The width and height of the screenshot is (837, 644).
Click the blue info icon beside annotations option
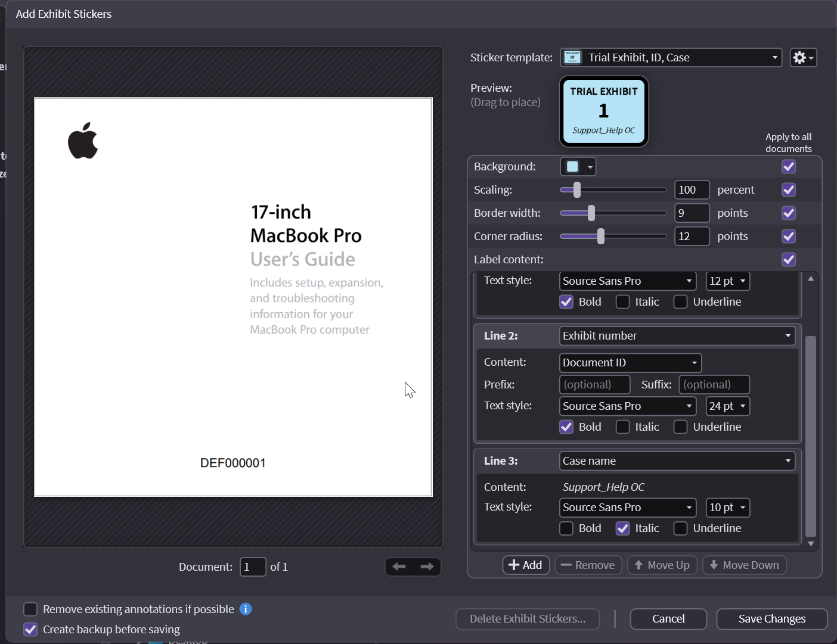click(246, 609)
